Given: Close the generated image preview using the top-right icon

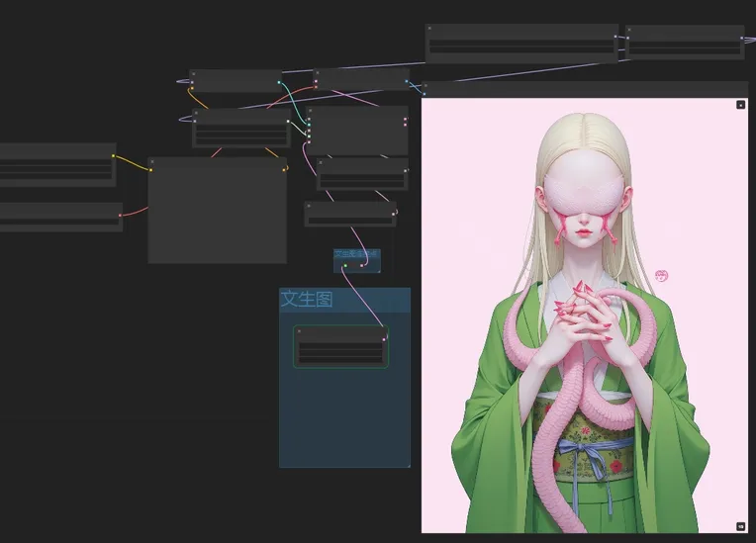Looking at the screenshot, I should point(740,104).
